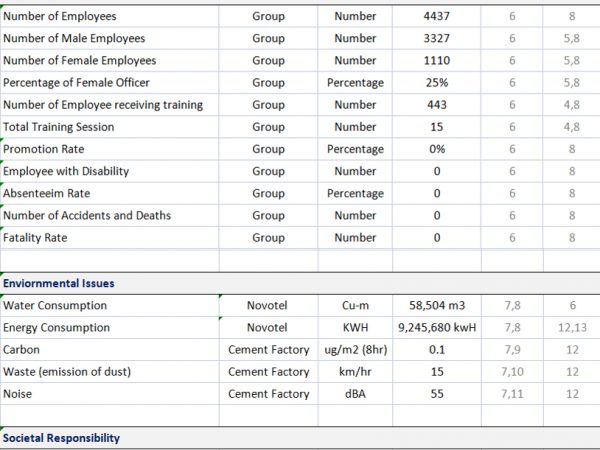
Task: Select the 'Noise' row label
Action: [x=18, y=395]
